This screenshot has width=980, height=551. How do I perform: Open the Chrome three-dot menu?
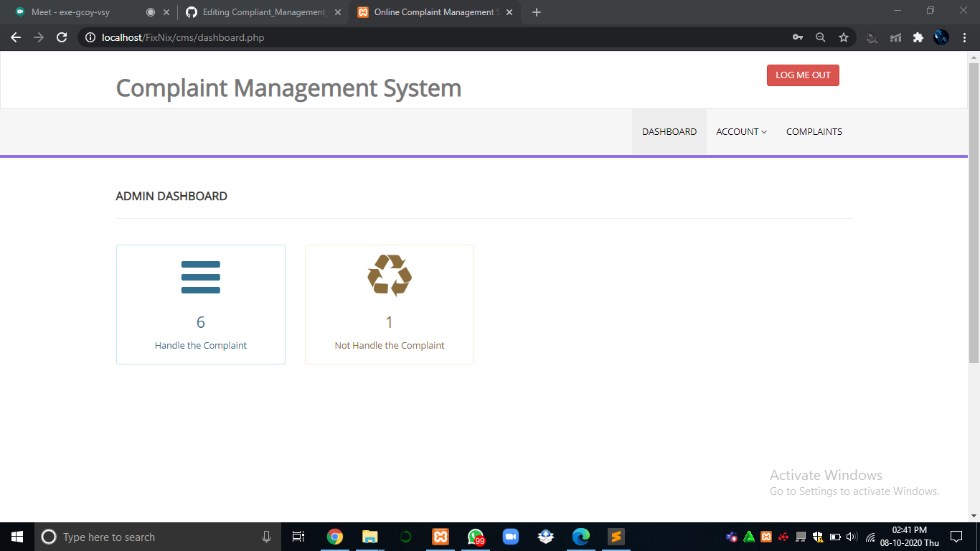pyautogui.click(x=965, y=37)
